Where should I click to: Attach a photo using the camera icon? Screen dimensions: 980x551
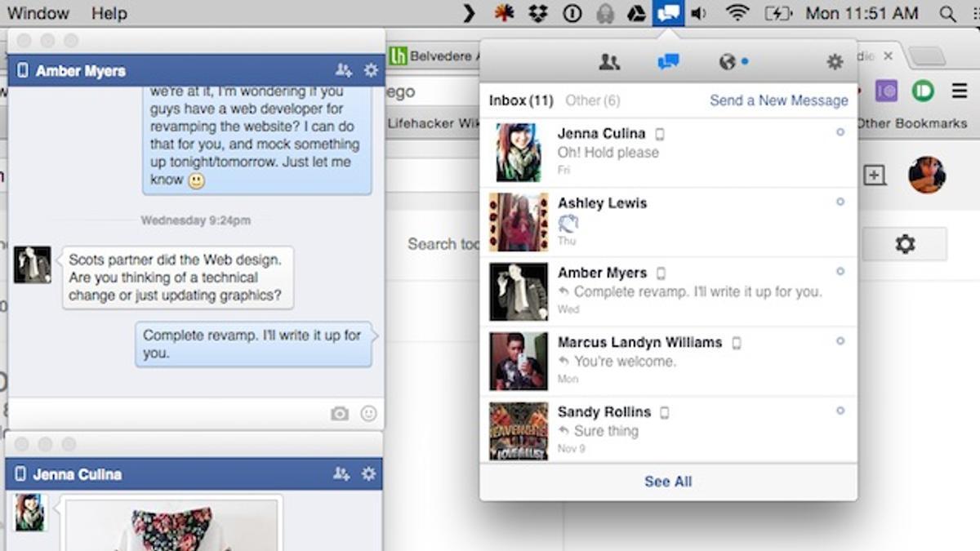click(x=341, y=414)
